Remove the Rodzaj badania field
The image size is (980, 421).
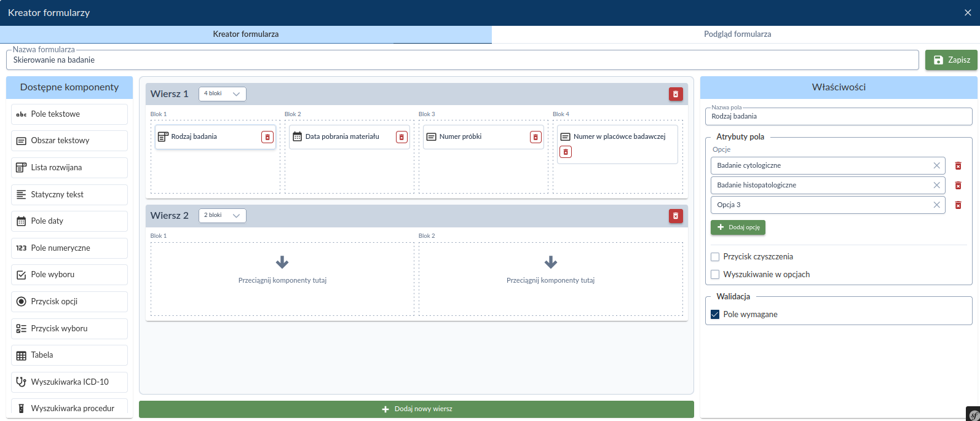click(x=267, y=137)
